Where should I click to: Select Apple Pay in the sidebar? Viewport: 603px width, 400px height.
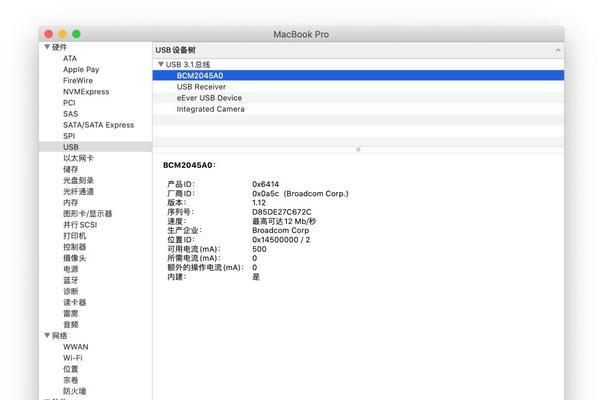click(81, 70)
